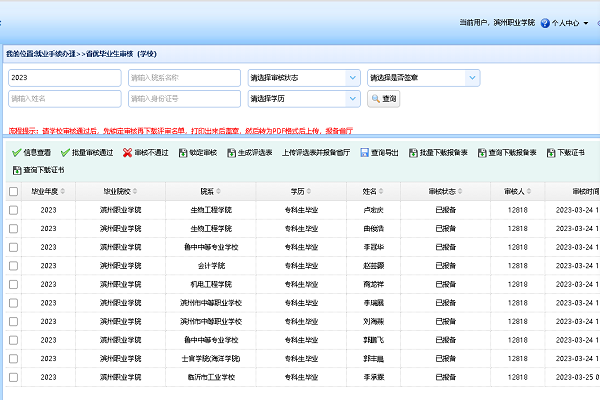Select the checkbox for the 会计学院 row

tap(14, 267)
